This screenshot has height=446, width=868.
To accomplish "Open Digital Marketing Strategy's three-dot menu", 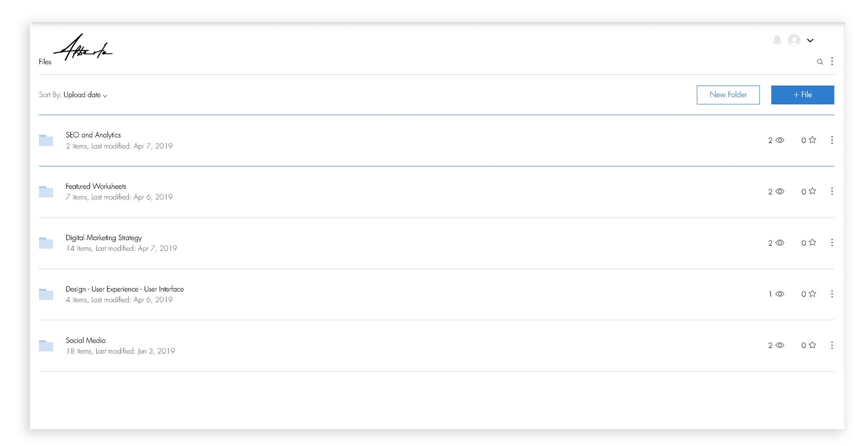I will pos(832,243).
